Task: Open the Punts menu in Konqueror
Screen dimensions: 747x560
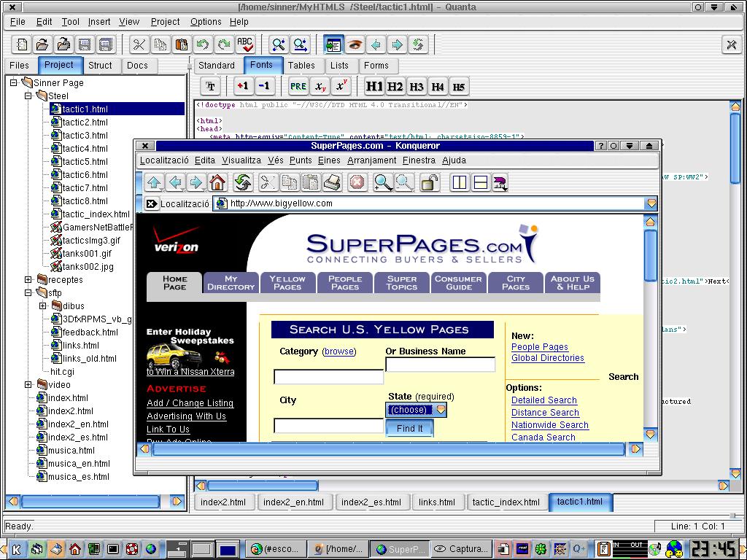Action: tap(301, 160)
